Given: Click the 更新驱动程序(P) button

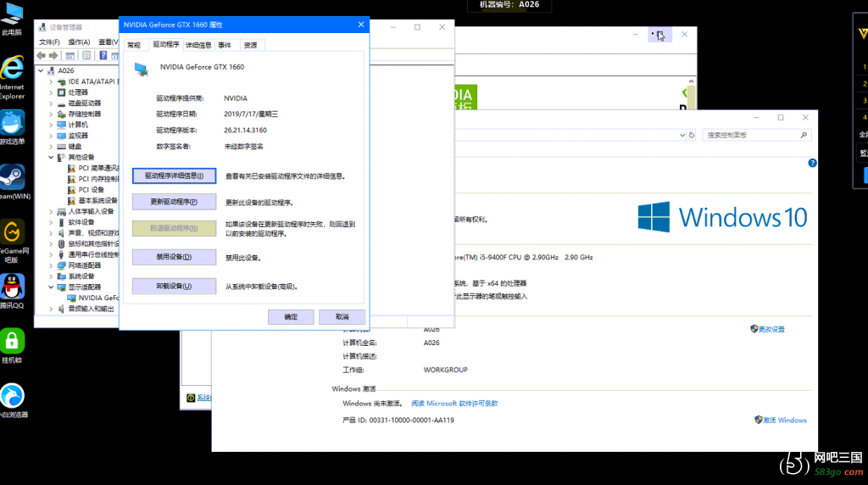Looking at the screenshot, I should 174,202.
